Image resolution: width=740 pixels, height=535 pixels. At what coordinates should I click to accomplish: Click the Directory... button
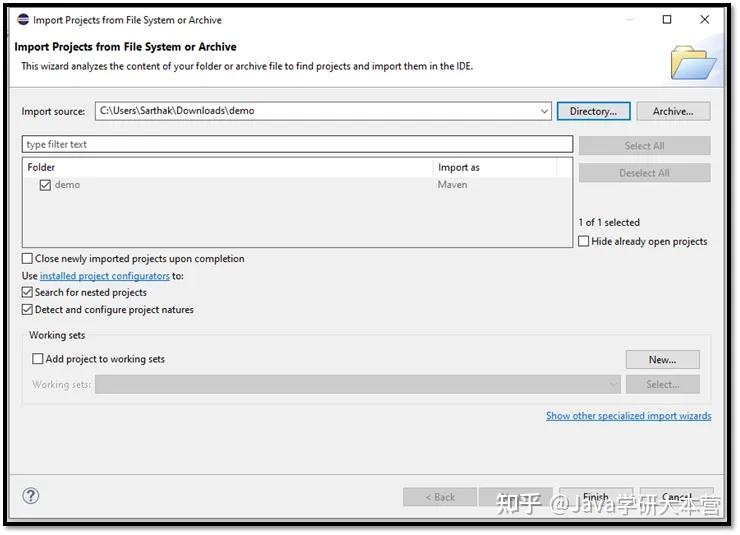pyautogui.click(x=593, y=111)
